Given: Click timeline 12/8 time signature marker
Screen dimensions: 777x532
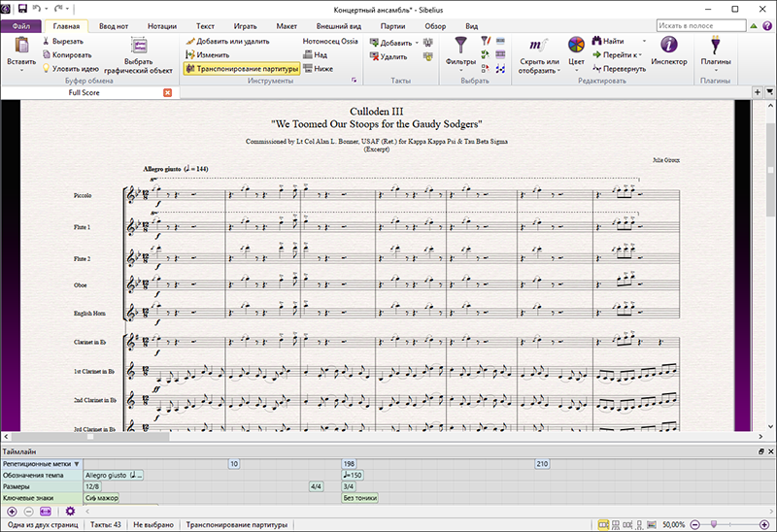Looking at the screenshot, I should click(92, 486).
